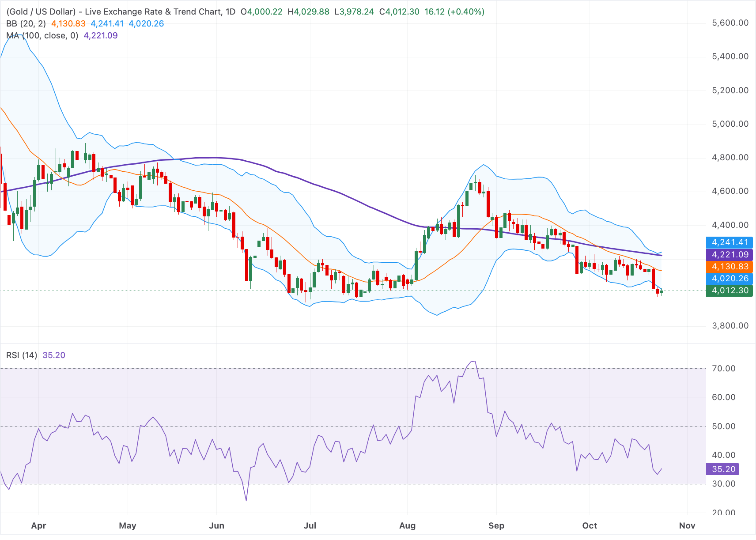Click the Gold / US Dollar chart title
Image resolution: width=756 pixels, height=540 pixels.
click(x=121, y=11)
